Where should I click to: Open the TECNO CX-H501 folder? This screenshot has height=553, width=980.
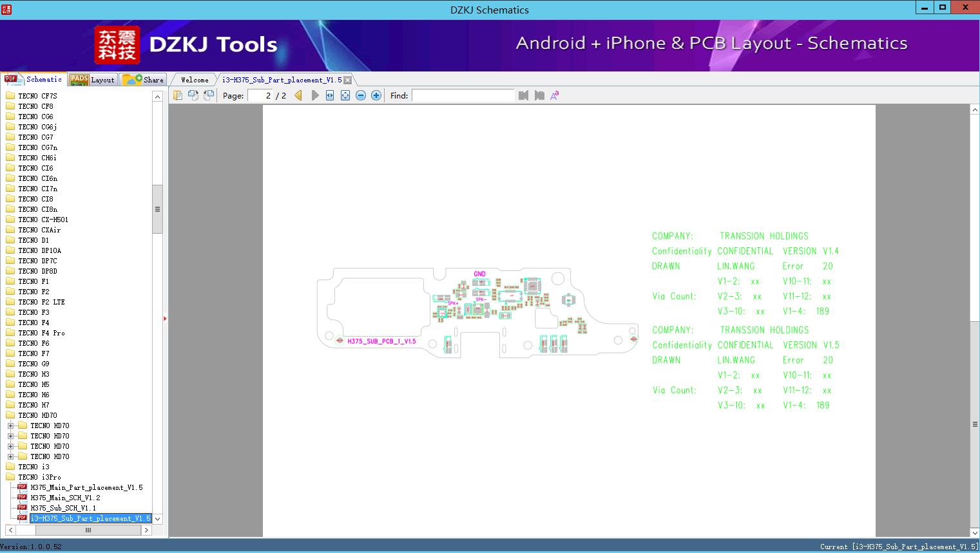coord(43,220)
